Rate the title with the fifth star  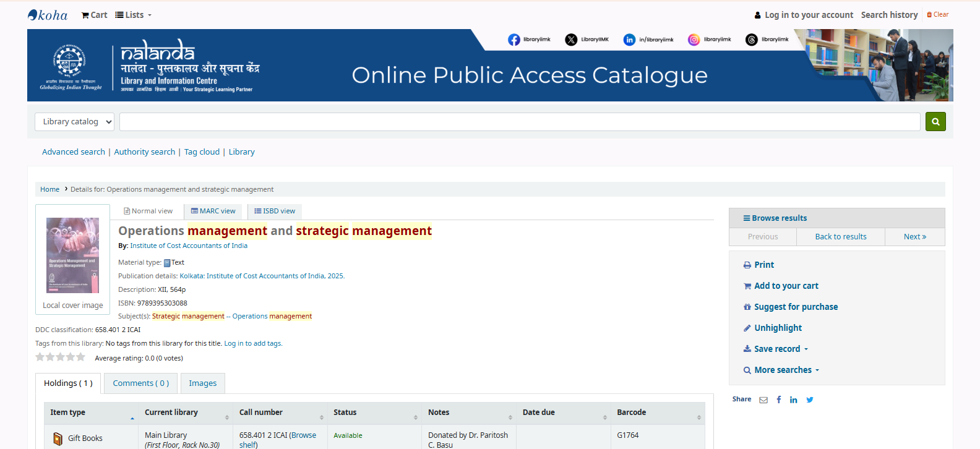pyautogui.click(x=80, y=357)
